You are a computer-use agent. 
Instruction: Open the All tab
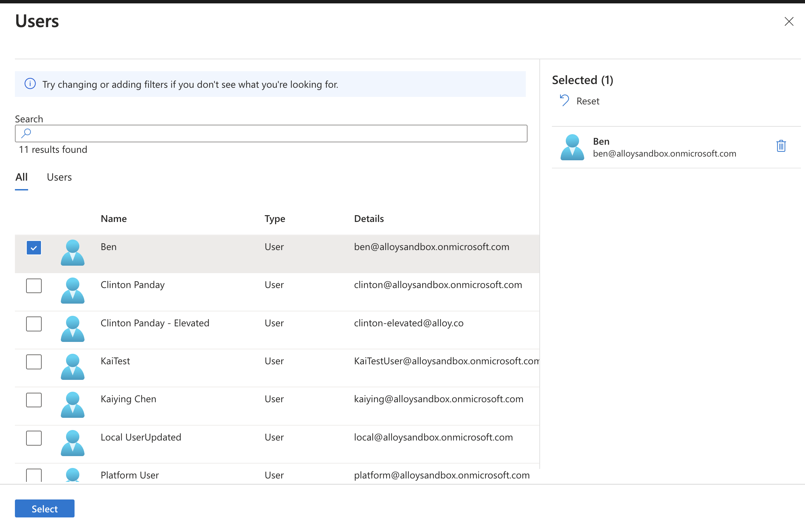(x=21, y=177)
